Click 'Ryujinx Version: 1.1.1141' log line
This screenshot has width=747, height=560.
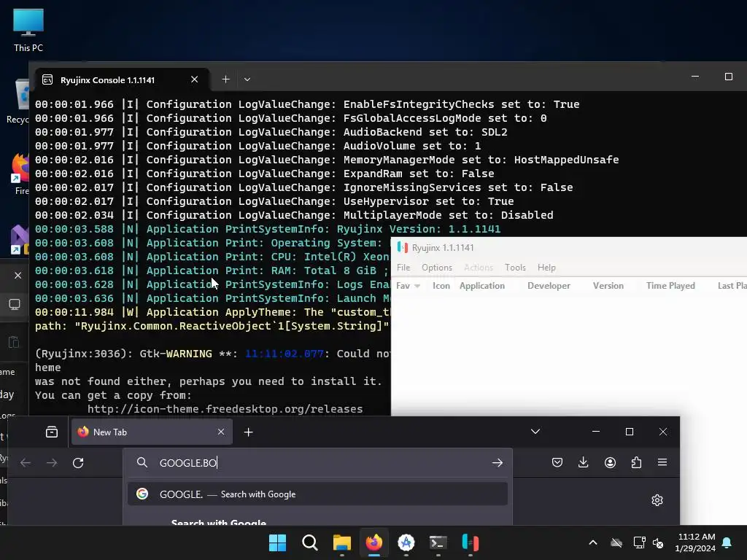click(x=268, y=229)
